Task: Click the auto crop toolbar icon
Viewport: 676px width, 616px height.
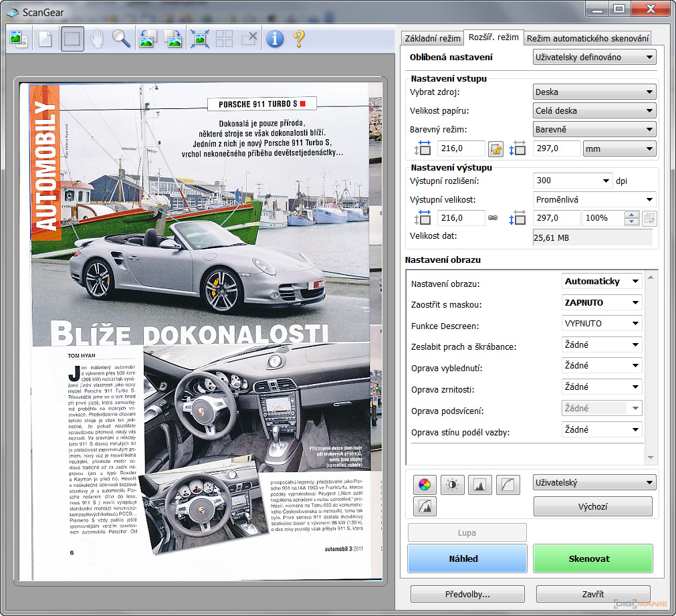Action: (x=199, y=39)
